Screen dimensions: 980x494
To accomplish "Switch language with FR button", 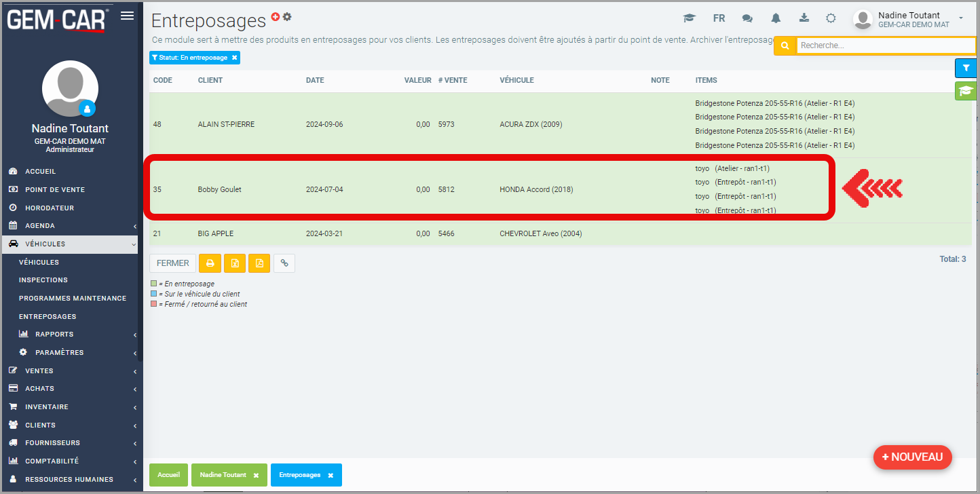I will point(719,18).
